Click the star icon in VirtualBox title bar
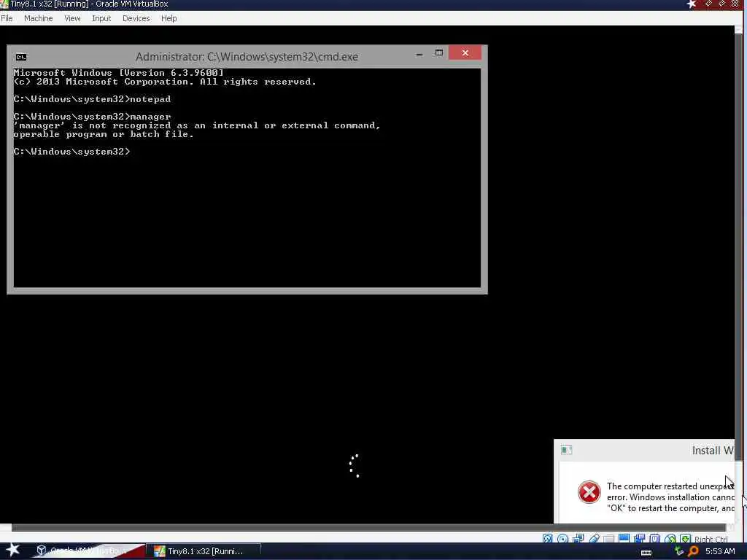Screen dimensions: 747x560 click(x=692, y=4)
